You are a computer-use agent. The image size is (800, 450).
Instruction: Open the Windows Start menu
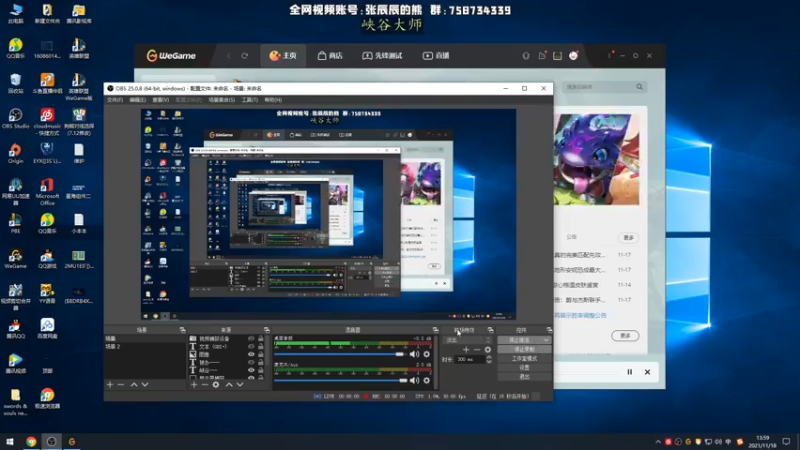[10, 442]
